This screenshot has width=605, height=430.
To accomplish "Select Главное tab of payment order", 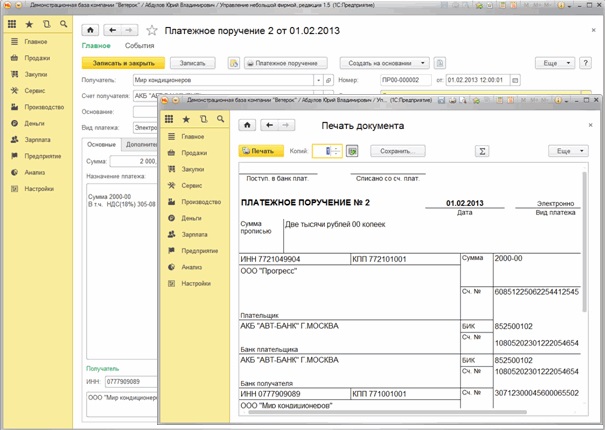I will 96,46.
